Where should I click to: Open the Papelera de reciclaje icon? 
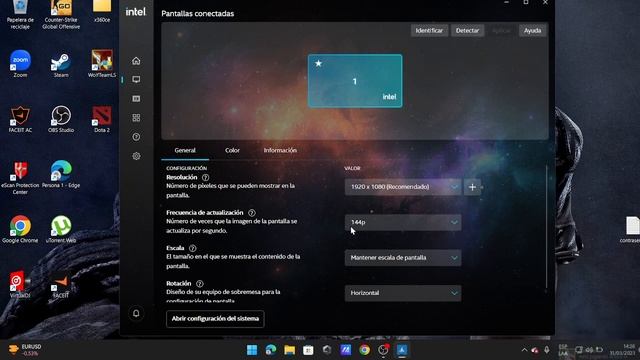pos(20,15)
